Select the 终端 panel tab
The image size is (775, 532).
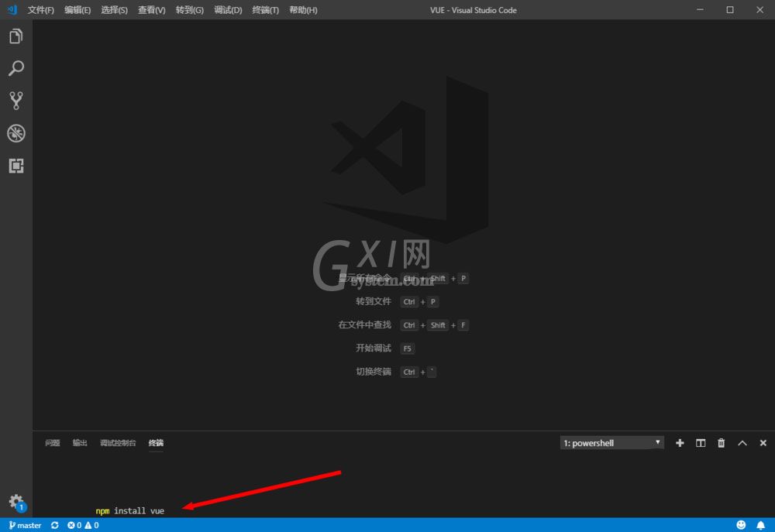(157, 443)
